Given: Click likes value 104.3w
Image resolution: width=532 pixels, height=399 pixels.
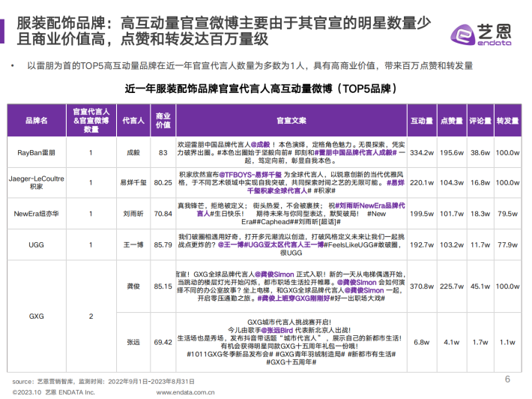Looking at the screenshot, I should point(452,183).
